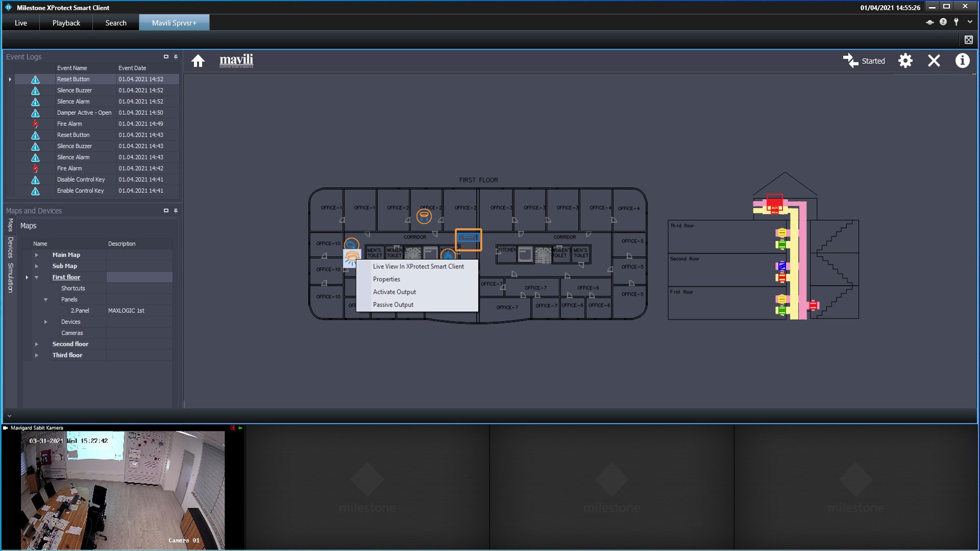Collapse the Panels tree node
This screenshot has height=551, width=980.
coord(45,300)
